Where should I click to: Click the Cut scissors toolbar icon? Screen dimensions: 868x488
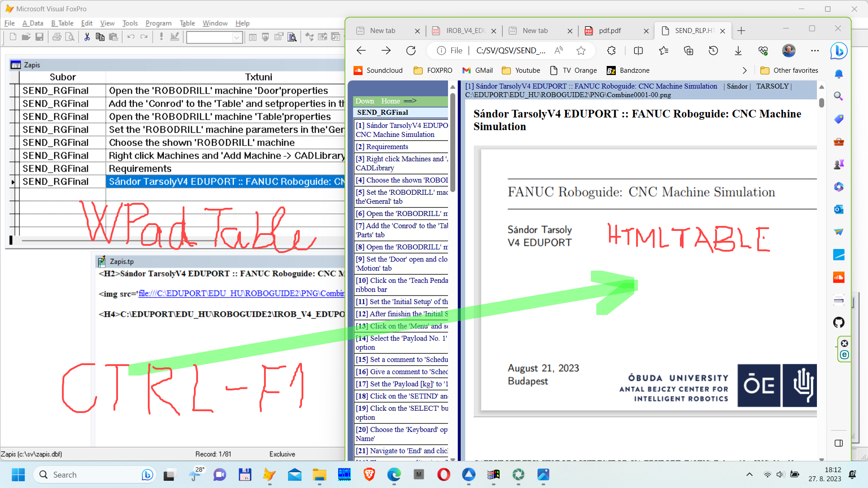87,37
